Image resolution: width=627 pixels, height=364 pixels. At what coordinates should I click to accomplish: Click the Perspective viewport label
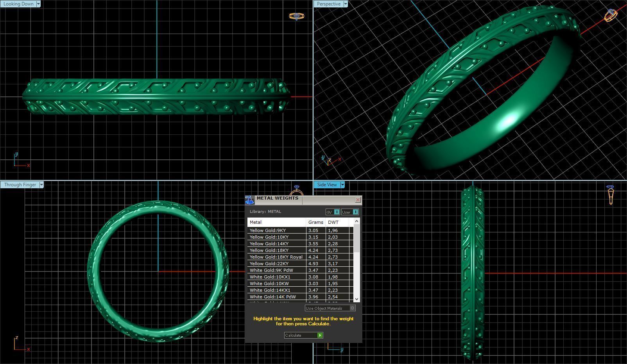(x=328, y=4)
